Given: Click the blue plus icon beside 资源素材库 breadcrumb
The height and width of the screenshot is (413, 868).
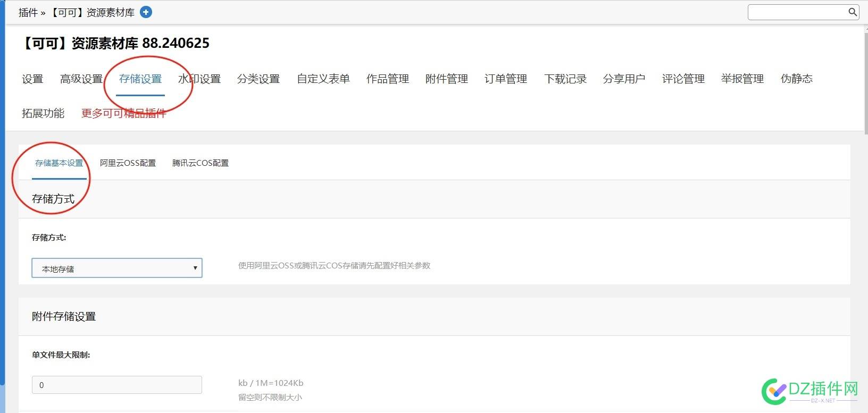Looking at the screenshot, I should 146,12.
